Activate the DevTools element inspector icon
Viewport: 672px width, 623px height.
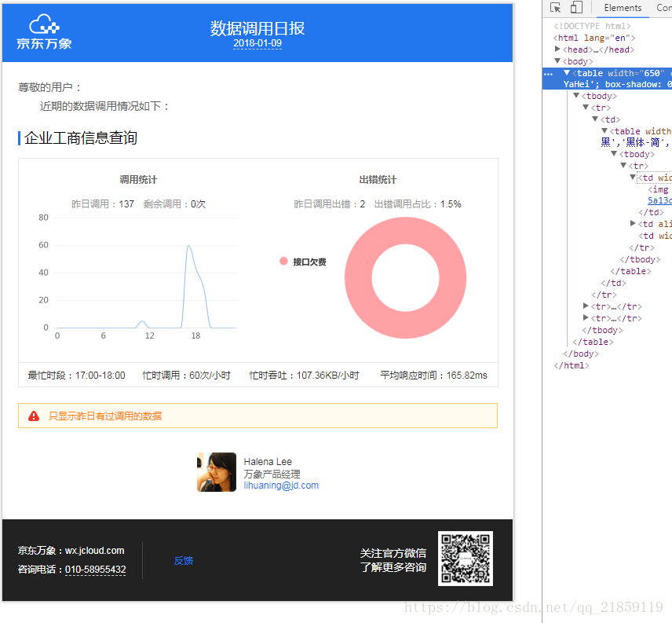[556, 8]
